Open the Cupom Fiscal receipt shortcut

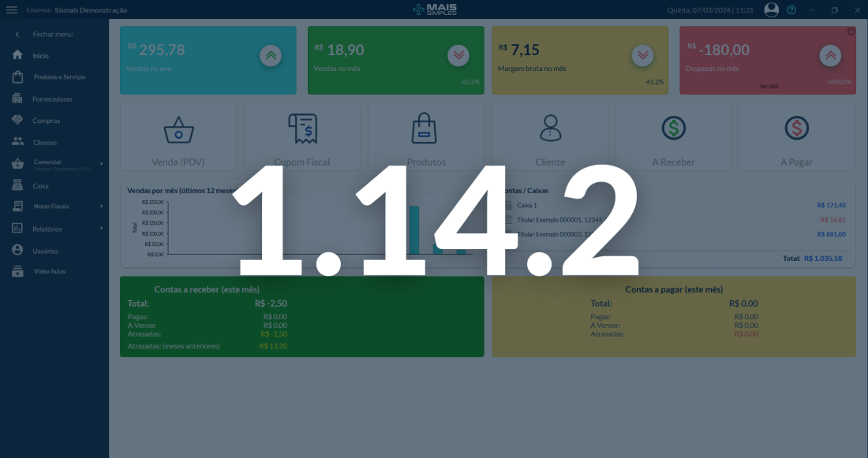pyautogui.click(x=302, y=136)
